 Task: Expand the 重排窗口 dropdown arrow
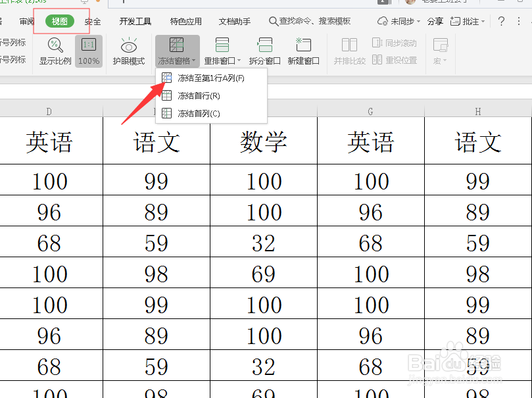239,61
